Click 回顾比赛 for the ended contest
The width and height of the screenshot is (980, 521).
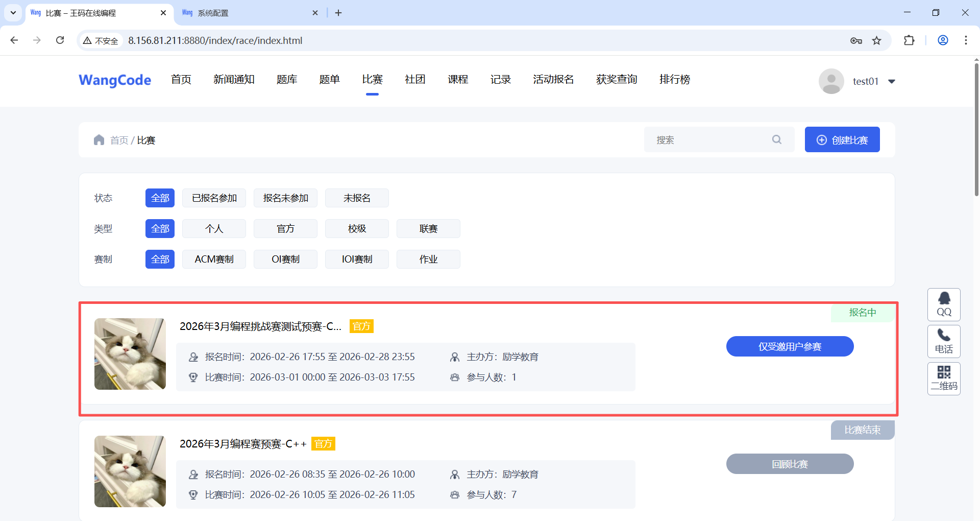tap(789, 464)
